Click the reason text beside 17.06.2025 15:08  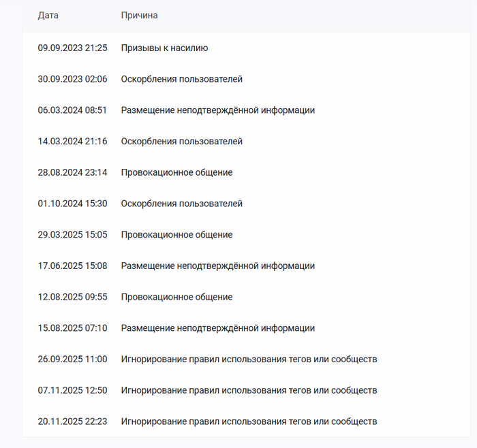pyautogui.click(x=217, y=266)
